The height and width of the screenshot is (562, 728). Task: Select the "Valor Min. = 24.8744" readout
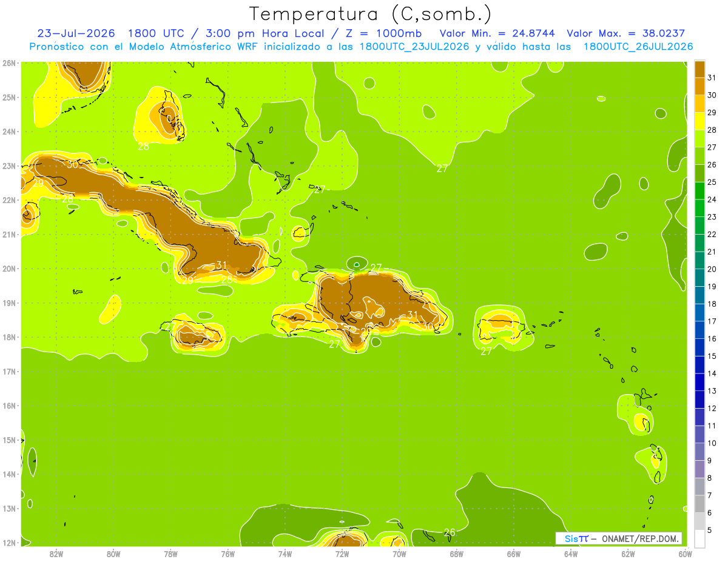click(497, 33)
